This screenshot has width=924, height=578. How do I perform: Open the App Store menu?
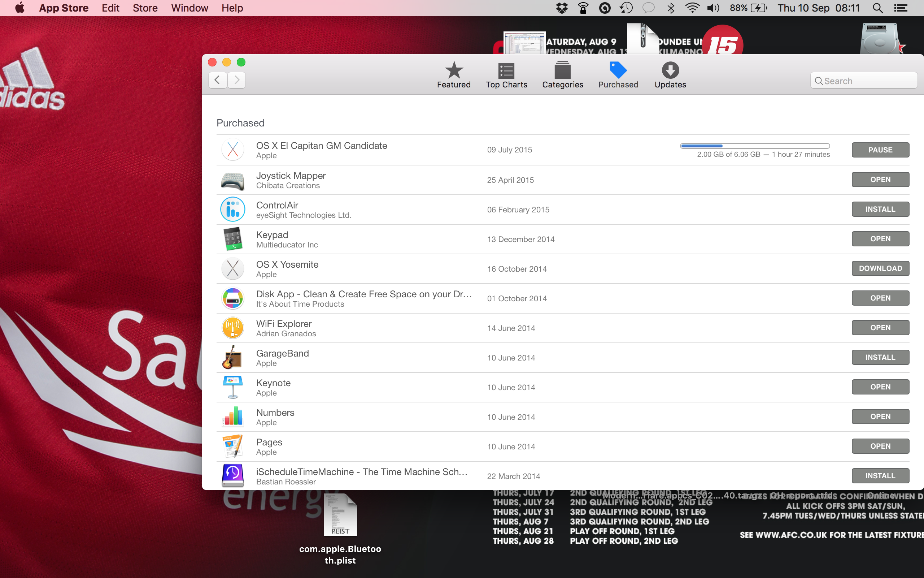[64, 8]
